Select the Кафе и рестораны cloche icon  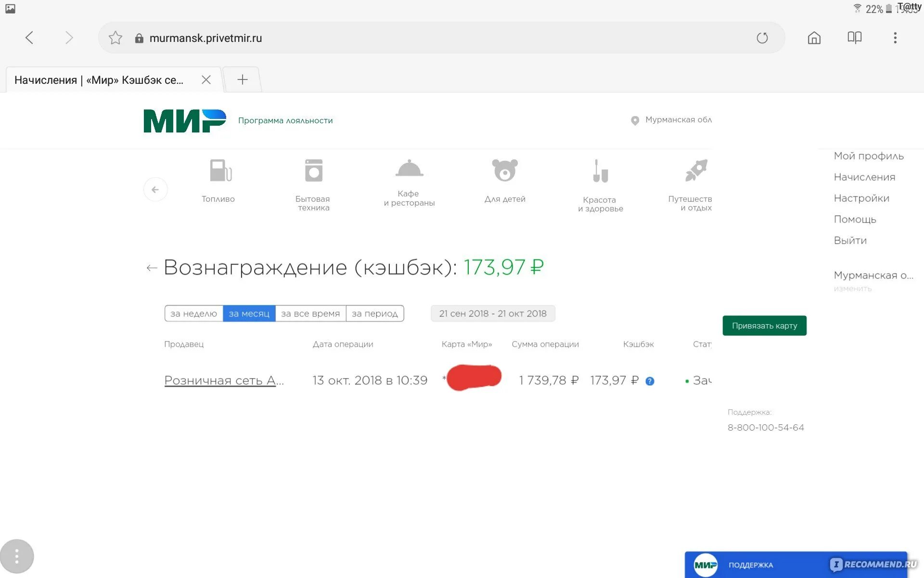pyautogui.click(x=409, y=169)
